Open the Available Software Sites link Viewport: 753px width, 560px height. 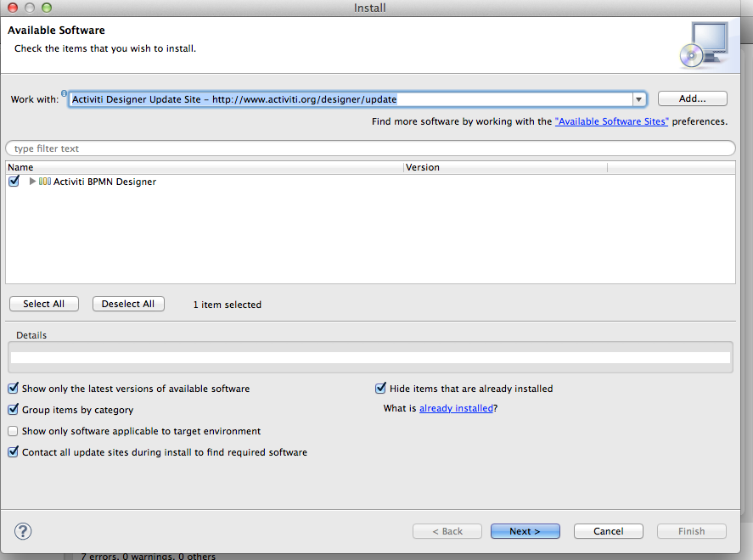click(x=611, y=121)
